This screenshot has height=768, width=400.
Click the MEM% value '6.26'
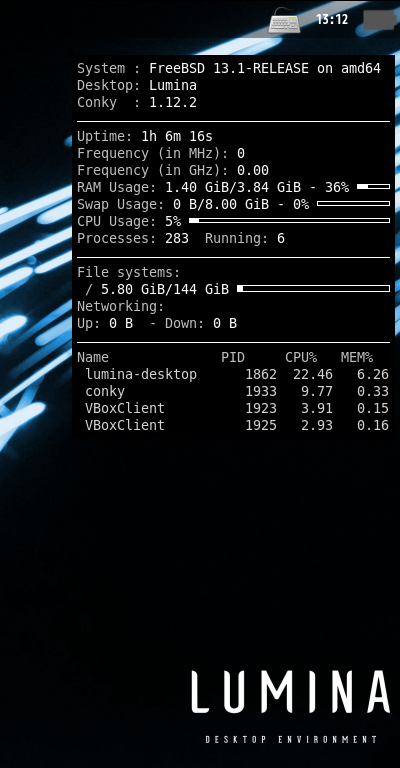click(373, 375)
